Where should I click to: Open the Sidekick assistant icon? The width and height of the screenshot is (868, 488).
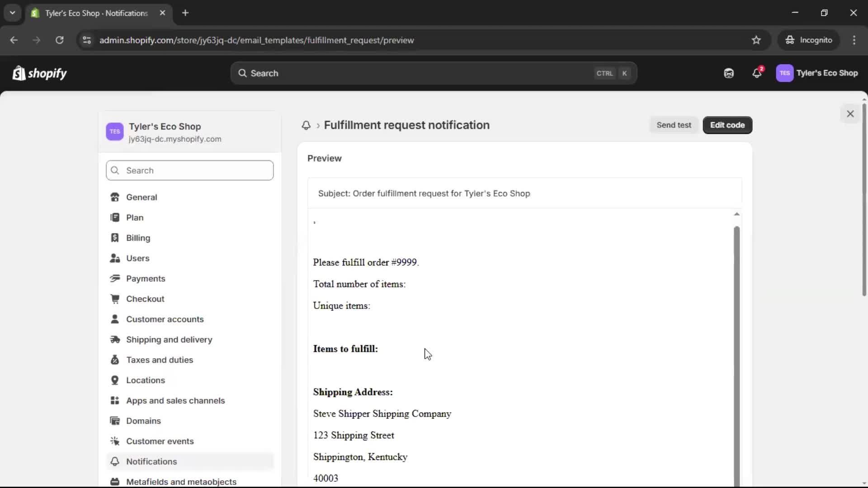[728, 73]
